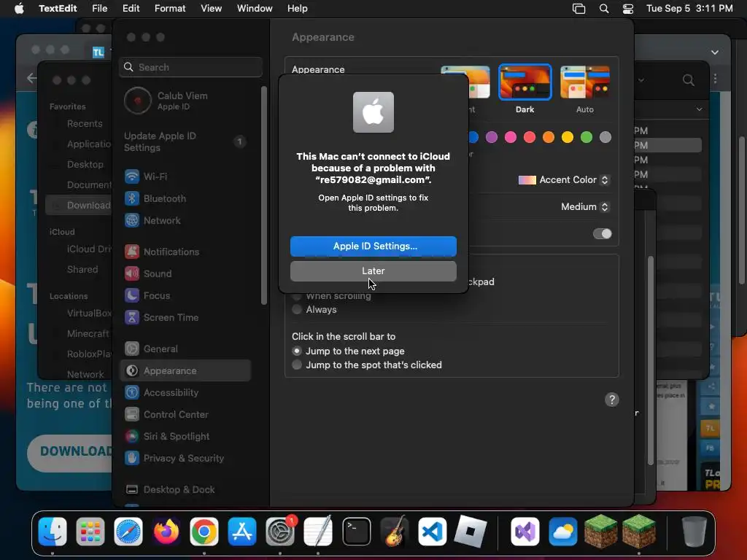Viewport: 747px width, 560px height.
Task: Open Launchpad from the Dock
Action: tap(90, 532)
